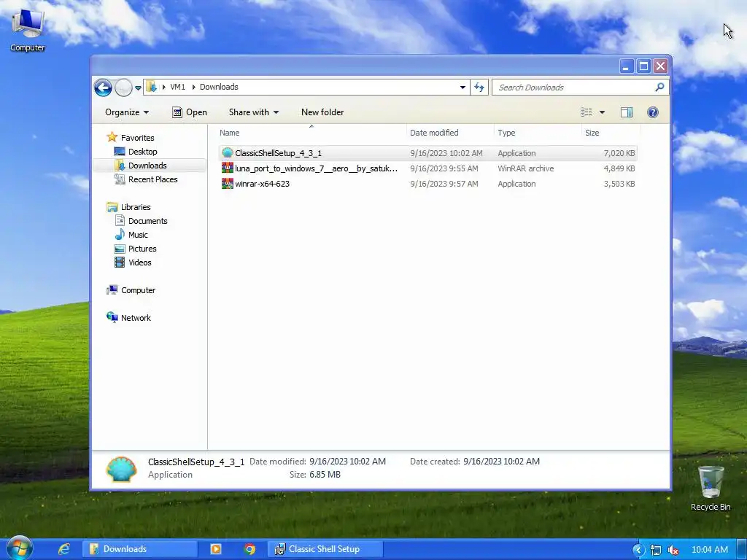The height and width of the screenshot is (560, 747).
Task: Click the 3,503 KB size cell
Action: (619, 184)
